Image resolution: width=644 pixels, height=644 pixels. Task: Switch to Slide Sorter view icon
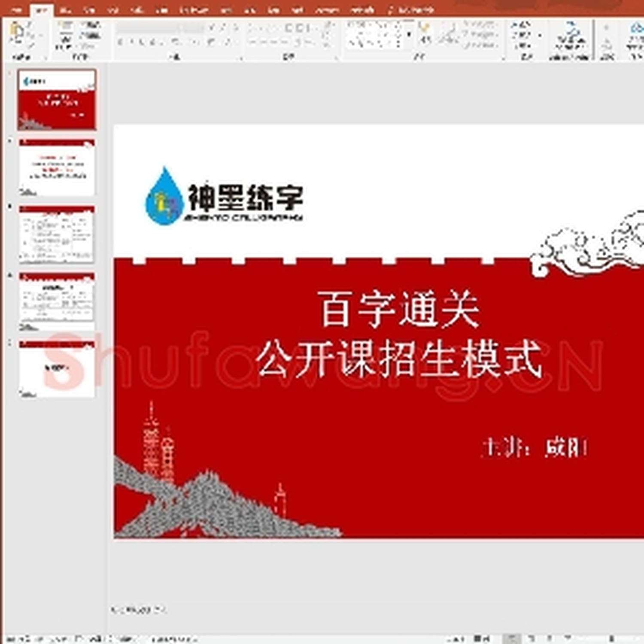532,638
